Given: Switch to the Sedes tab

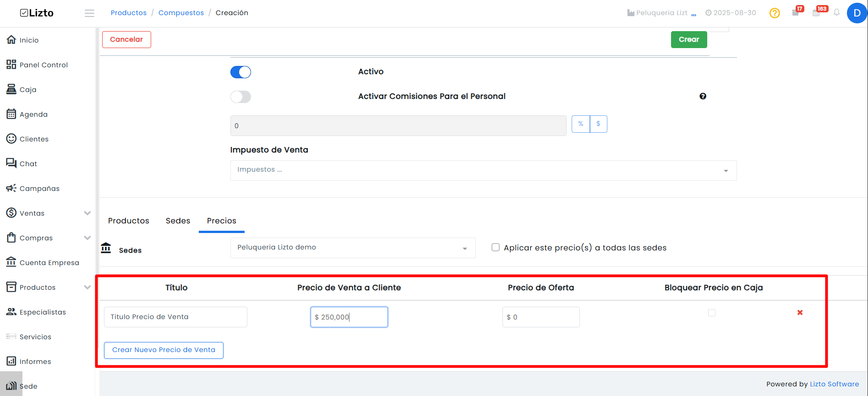Looking at the screenshot, I should (178, 221).
